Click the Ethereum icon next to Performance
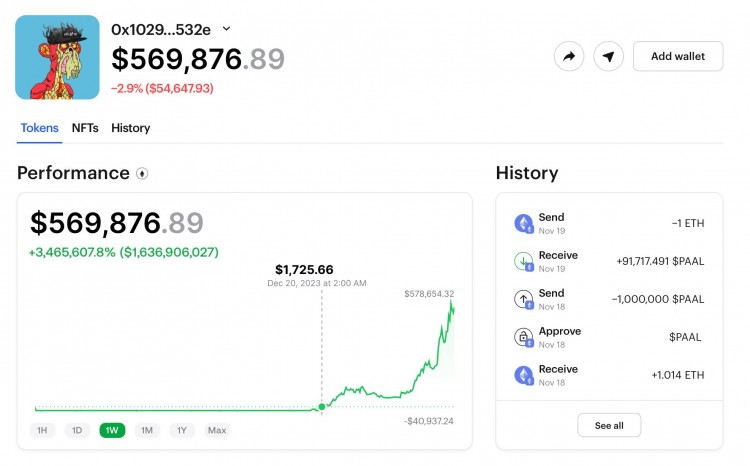 142,173
